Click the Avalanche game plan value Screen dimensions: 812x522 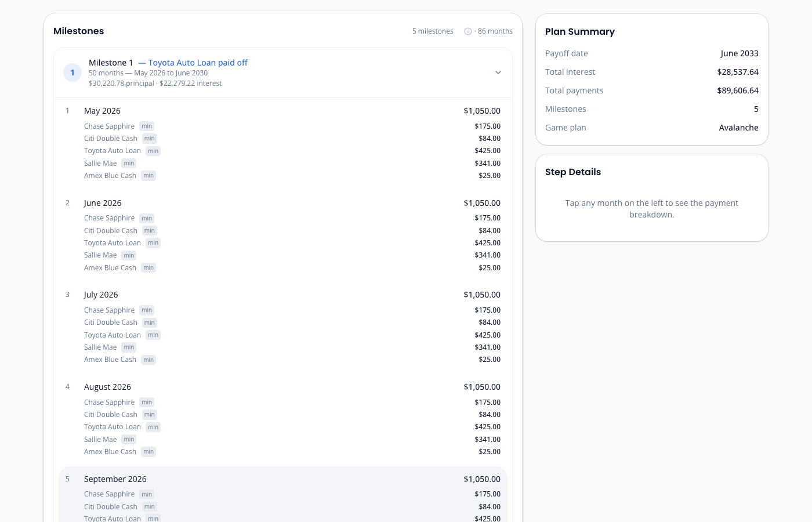738,127
